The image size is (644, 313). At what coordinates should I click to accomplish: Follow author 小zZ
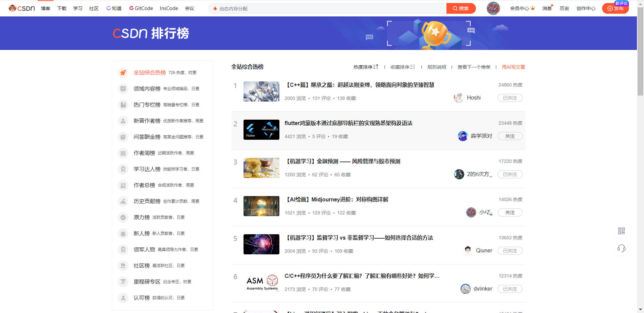(510, 212)
